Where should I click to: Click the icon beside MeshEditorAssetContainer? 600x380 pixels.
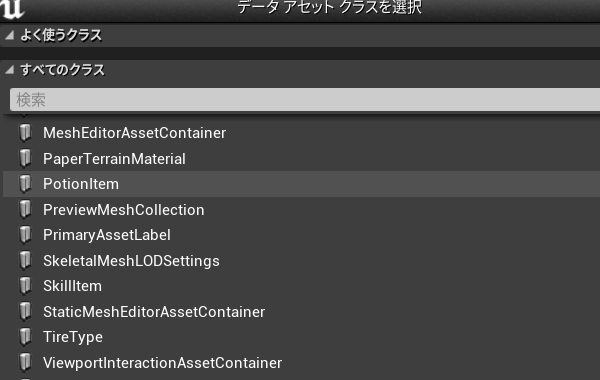pyautogui.click(x=25, y=133)
